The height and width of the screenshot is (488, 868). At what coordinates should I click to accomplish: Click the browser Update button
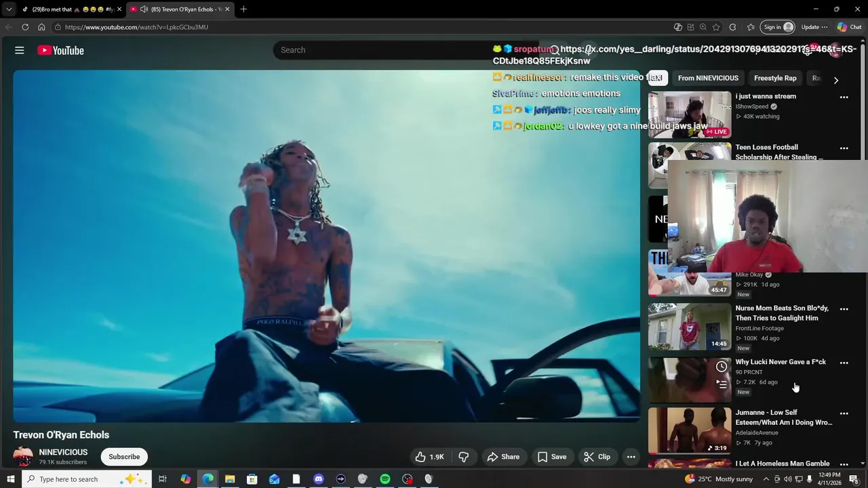[810, 27]
